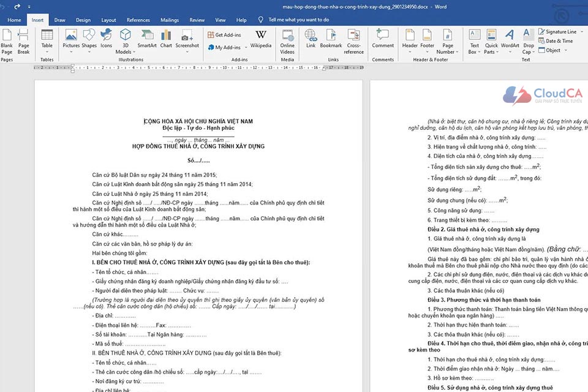Expand the Table dropdown arrow
Viewport: 588px width, 392px height.
point(47,52)
